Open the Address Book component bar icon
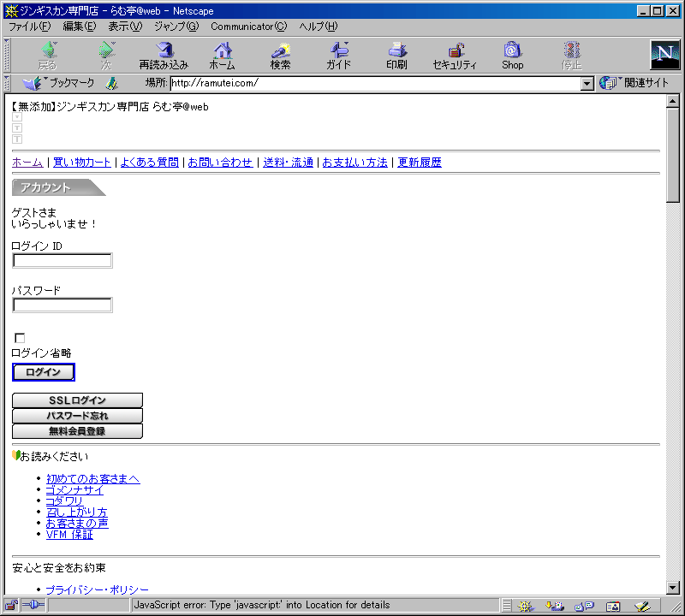 tap(613, 606)
